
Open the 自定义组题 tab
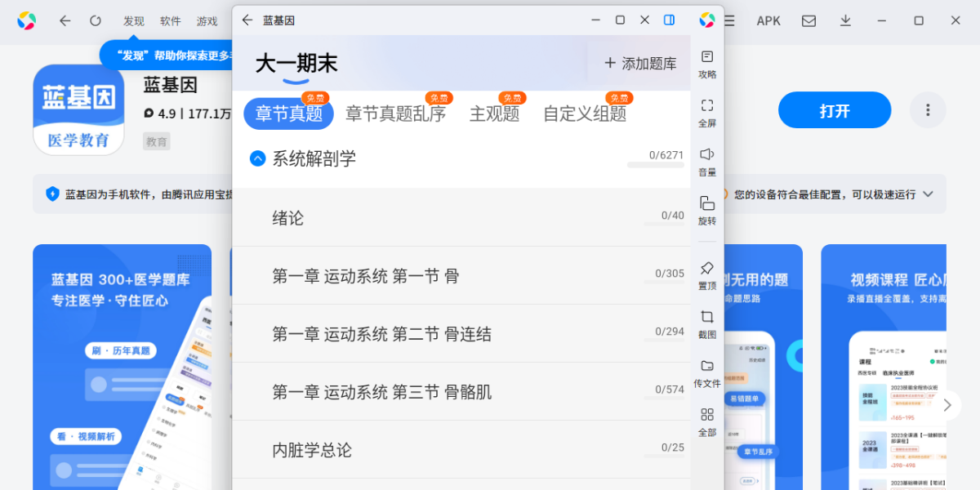point(585,114)
